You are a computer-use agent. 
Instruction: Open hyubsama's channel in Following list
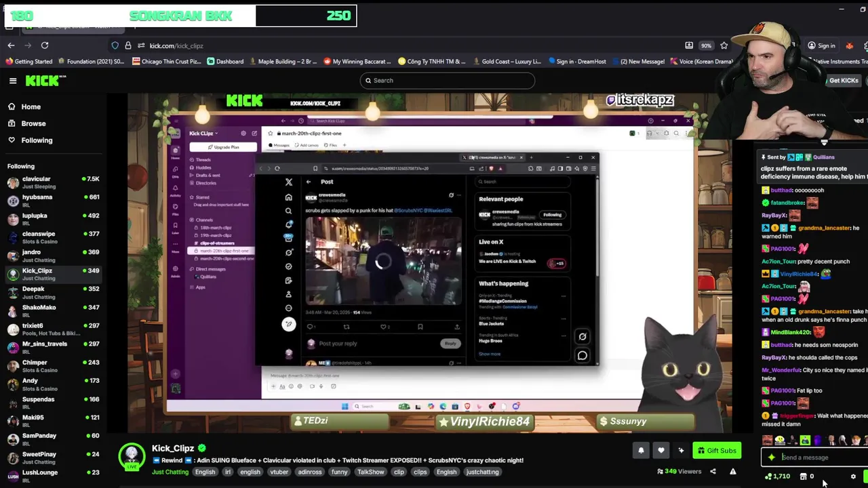(53, 201)
